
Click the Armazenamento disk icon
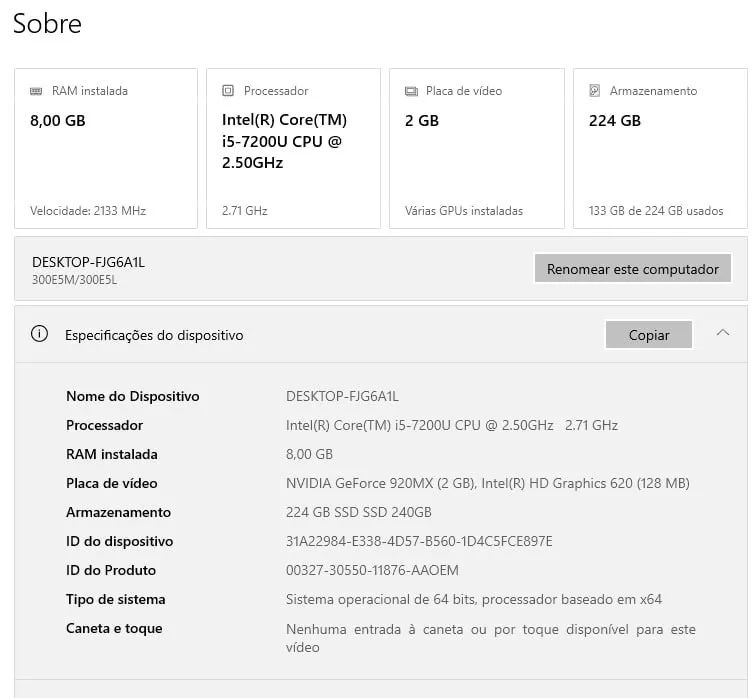[x=594, y=91]
